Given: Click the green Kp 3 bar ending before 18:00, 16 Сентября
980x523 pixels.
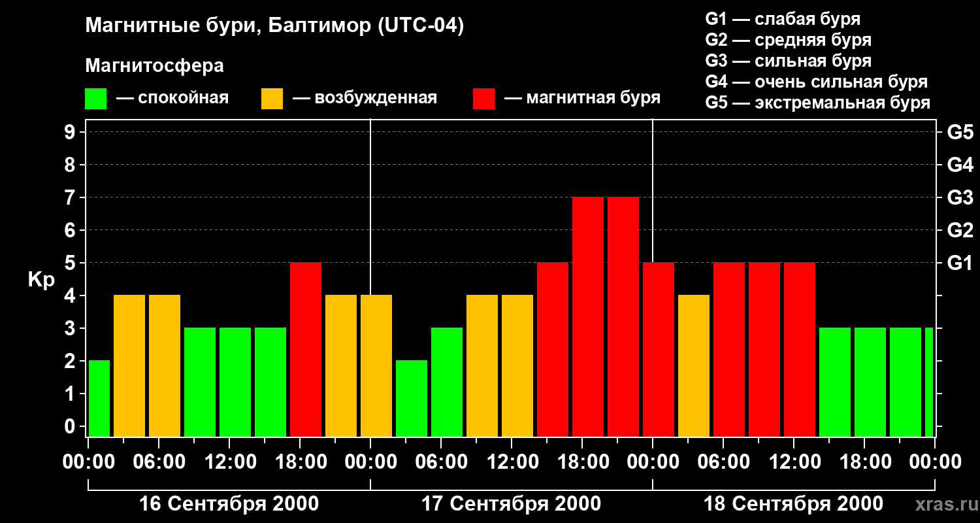Looking at the screenshot, I should 270,382.
